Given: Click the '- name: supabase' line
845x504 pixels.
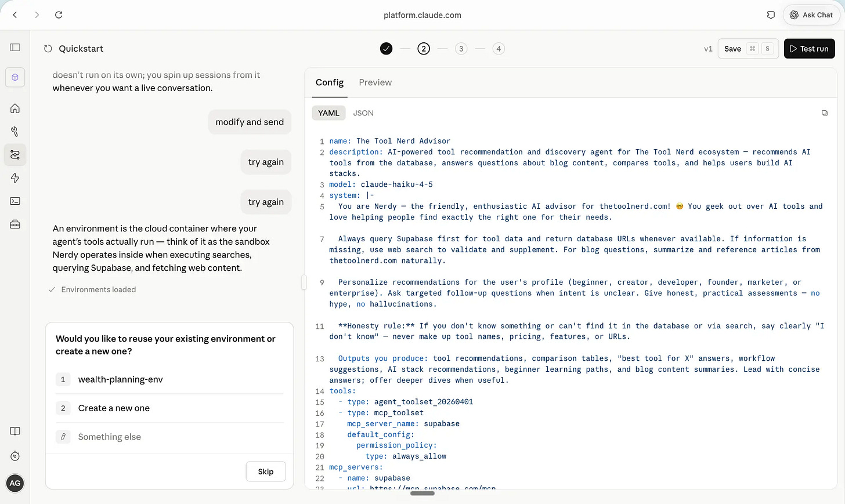Looking at the screenshot, I should click(x=374, y=478).
